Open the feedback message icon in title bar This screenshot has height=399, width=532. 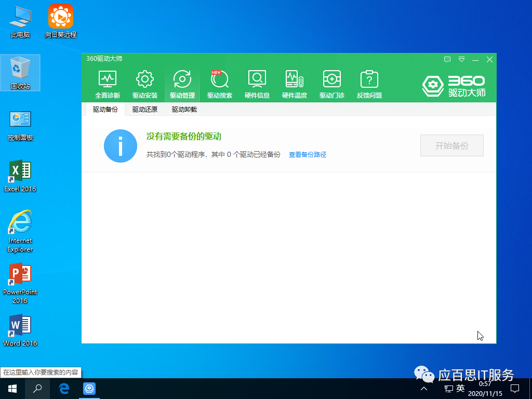coord(447,59)
